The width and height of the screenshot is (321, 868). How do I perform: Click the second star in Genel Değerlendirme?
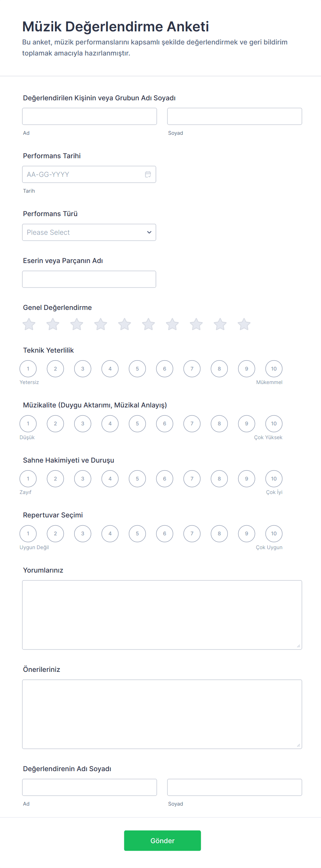point(53,324)
